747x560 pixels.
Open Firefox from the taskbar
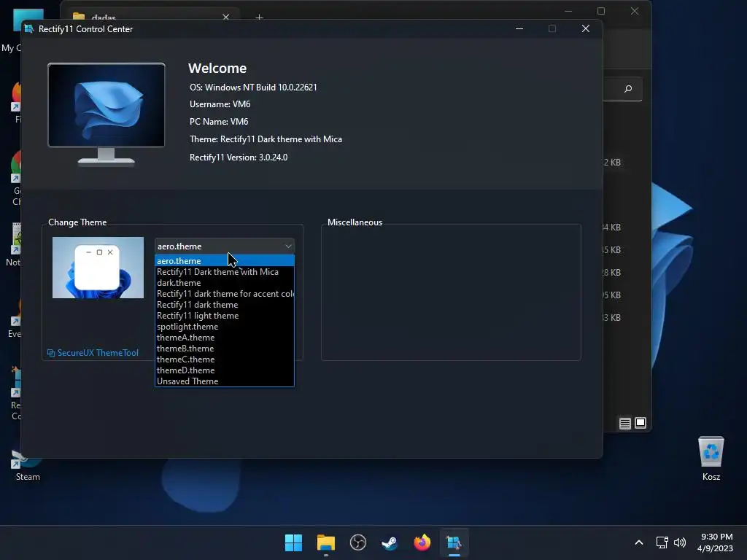[422, 542]
